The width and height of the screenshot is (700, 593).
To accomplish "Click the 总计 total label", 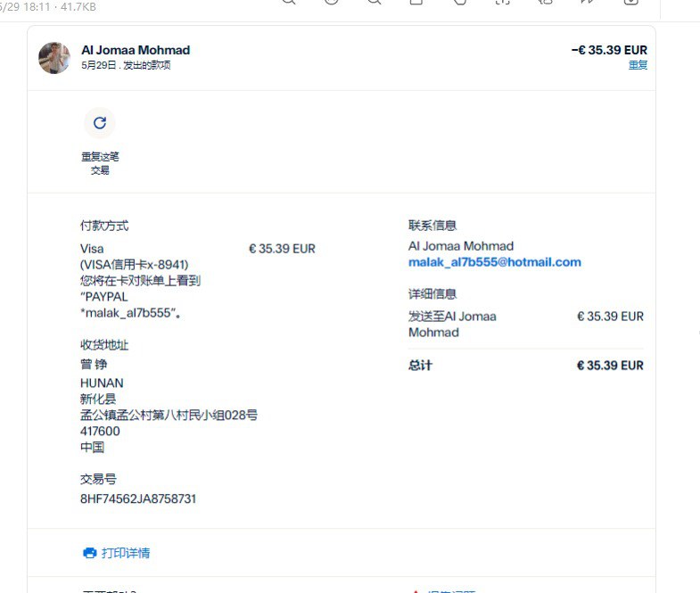I will pos(421,366).
